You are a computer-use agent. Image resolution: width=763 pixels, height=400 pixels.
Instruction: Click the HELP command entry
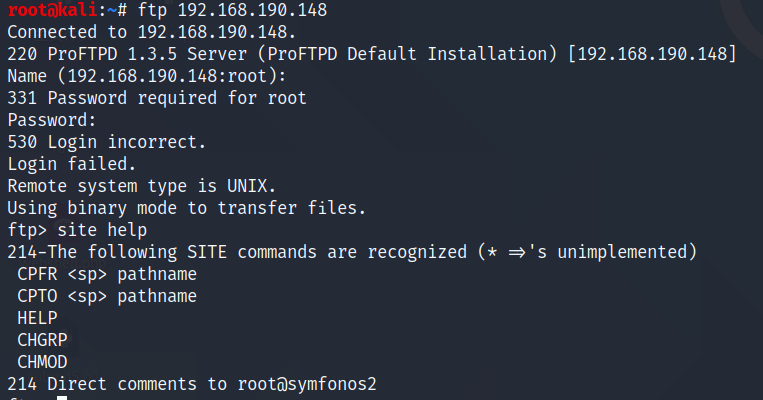click(x=37, y=318)
